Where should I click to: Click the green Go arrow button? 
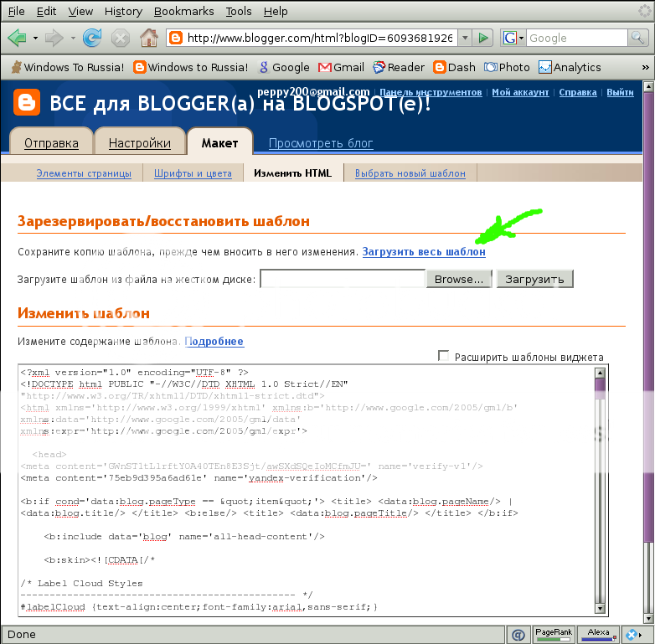click(x=483, y=38)
